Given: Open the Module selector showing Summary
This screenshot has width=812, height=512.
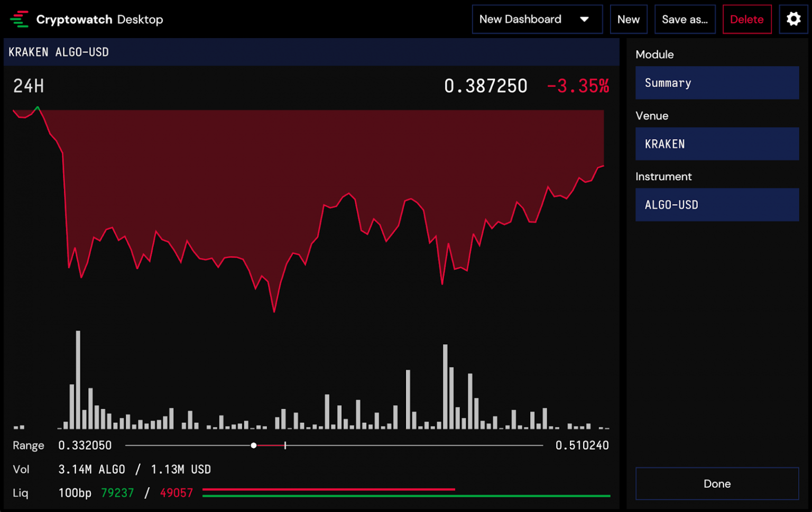Looking at the screenshot, I should [x=717, y=83].
